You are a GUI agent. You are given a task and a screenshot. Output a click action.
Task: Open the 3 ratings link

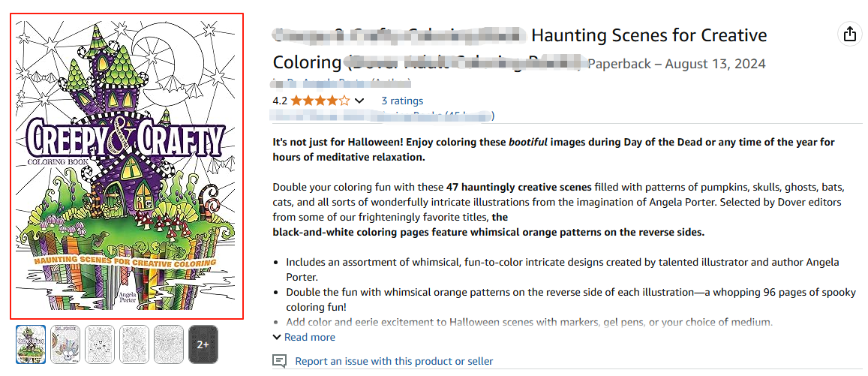402,101
